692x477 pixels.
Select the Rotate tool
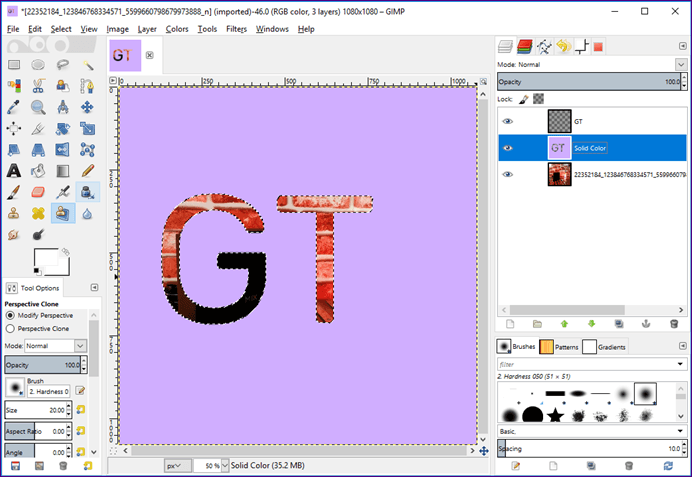point(63,128)
